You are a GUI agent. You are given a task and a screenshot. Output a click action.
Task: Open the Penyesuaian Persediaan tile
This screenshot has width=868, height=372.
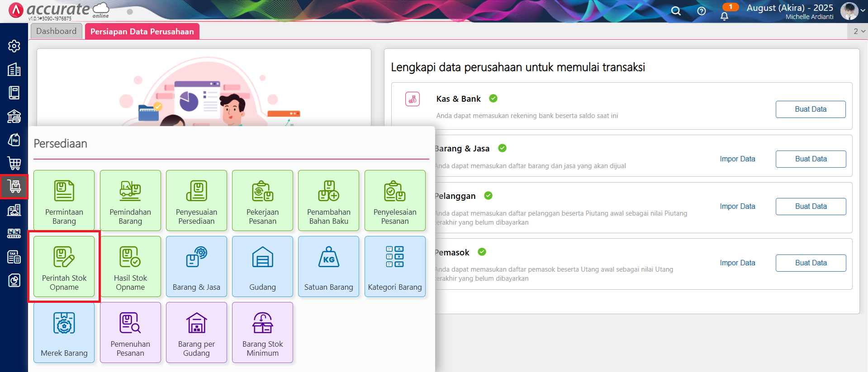196,200
